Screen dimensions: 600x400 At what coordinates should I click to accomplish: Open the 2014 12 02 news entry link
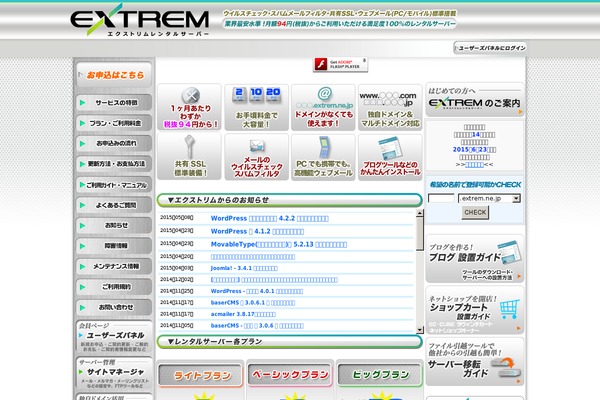coord(274,280)
